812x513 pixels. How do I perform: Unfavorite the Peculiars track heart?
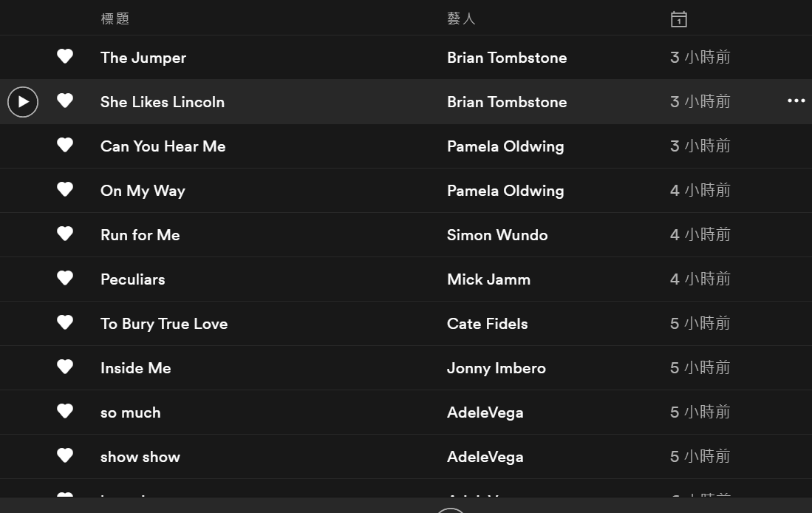pyautogui.click(x=65, y=278)
